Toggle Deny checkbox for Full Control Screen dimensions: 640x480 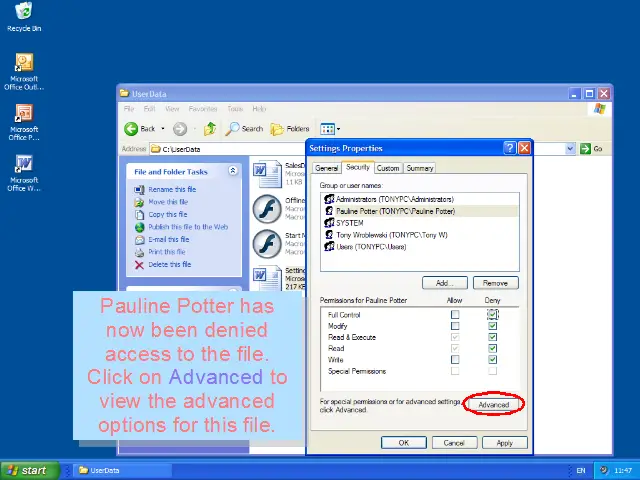point(493,315)
